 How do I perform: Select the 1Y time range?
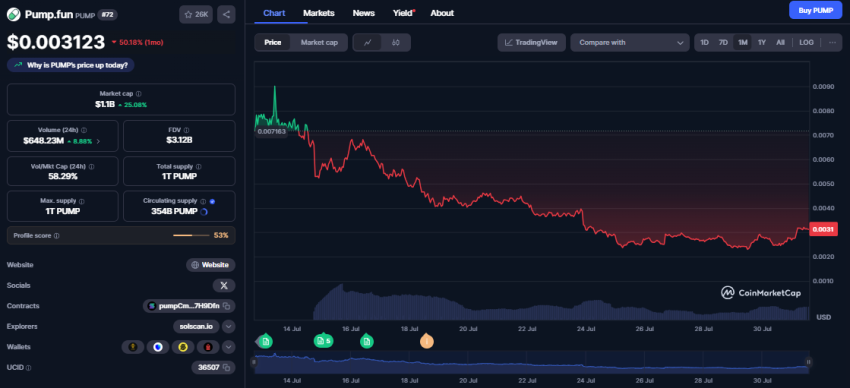click(762, 42)
